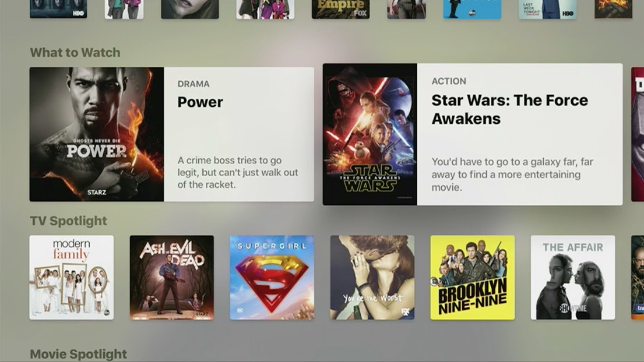Image resolution: width=644 pixels, height=362 pixels.
Task: Select the Star Wars movie poster
Action: [x=370, y=134]
